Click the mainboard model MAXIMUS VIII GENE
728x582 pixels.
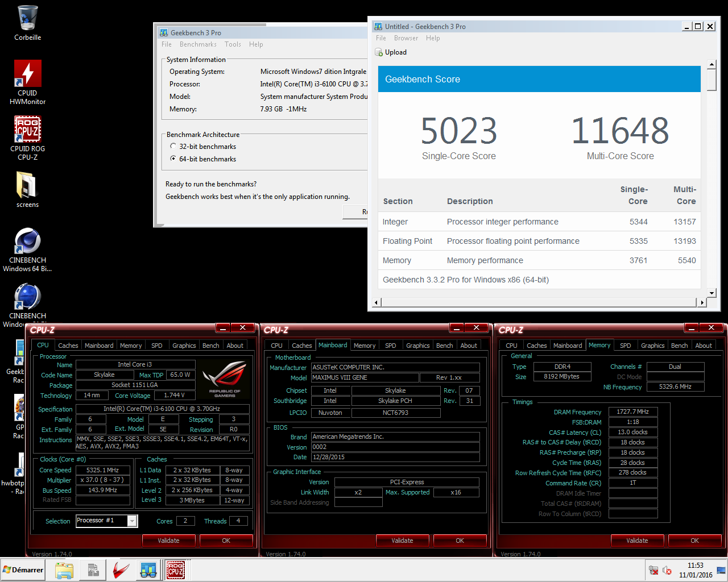tap(365, 377)
